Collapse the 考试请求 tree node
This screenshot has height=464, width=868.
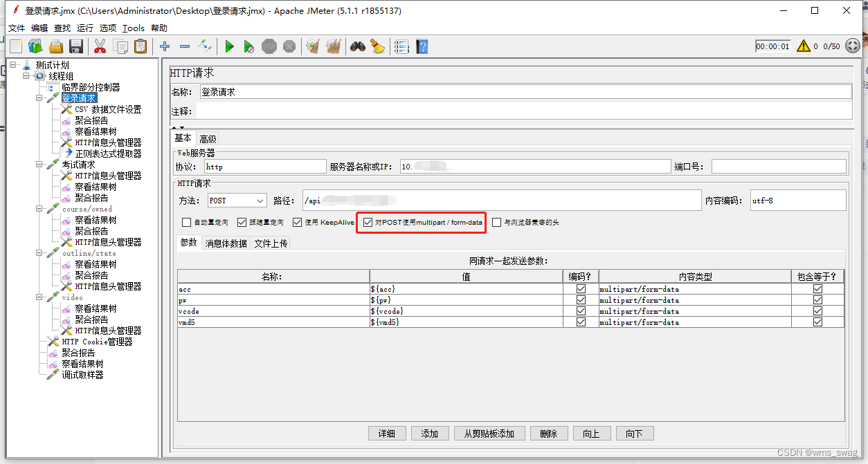coord(39,165)
